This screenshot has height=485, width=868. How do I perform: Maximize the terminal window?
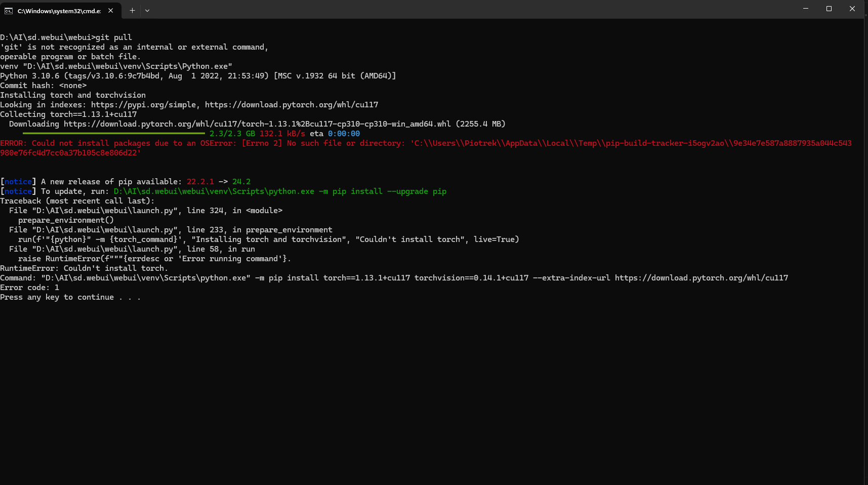coord(829,9)
